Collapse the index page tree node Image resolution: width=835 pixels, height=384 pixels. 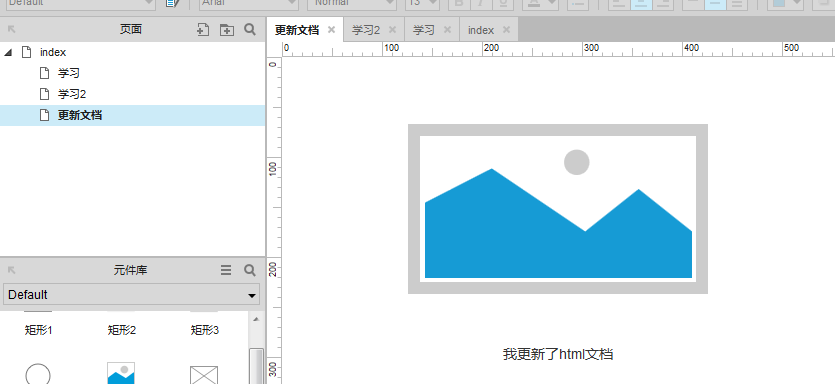point(8,52)
